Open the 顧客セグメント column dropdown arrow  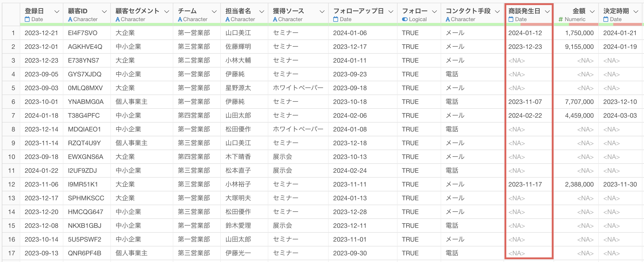click(167, 11)
